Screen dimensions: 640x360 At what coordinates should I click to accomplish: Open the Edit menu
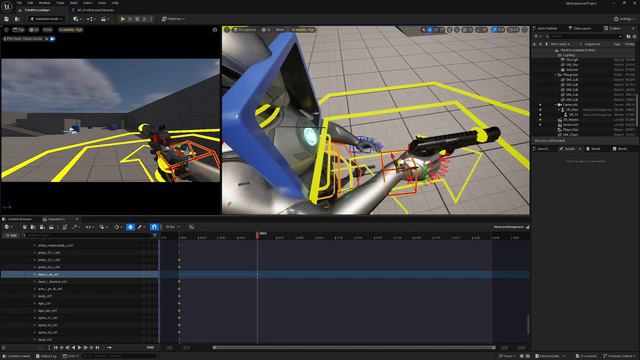coord(30,3)
